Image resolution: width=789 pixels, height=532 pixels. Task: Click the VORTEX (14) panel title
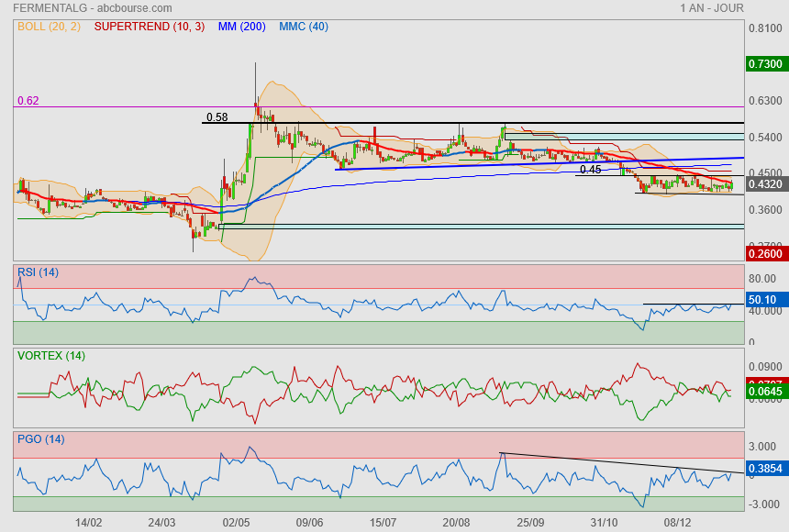(50, 356)
